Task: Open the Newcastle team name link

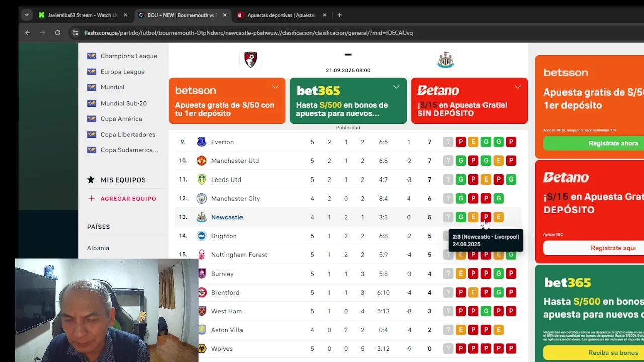Action: point(227,217)
